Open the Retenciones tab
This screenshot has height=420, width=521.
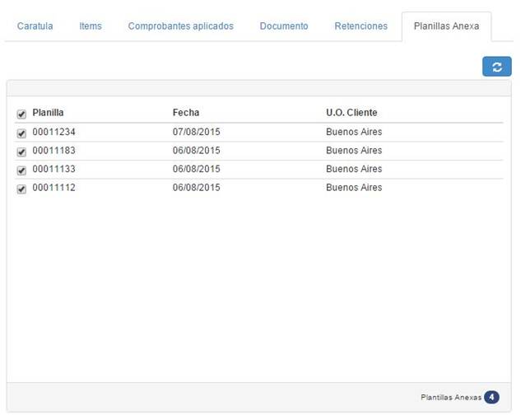coord(361,26)
